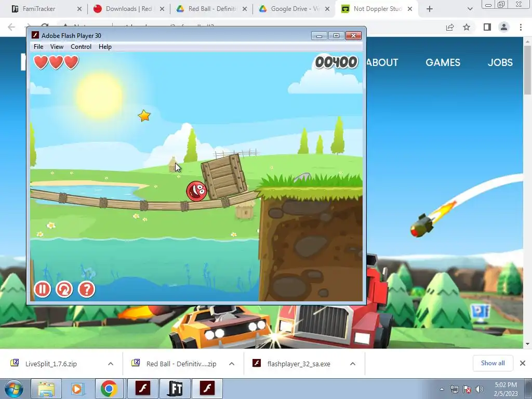532x399 pixels.
Task: Switch to the Downloads | Red tab
Action: (x=129, y=9)
